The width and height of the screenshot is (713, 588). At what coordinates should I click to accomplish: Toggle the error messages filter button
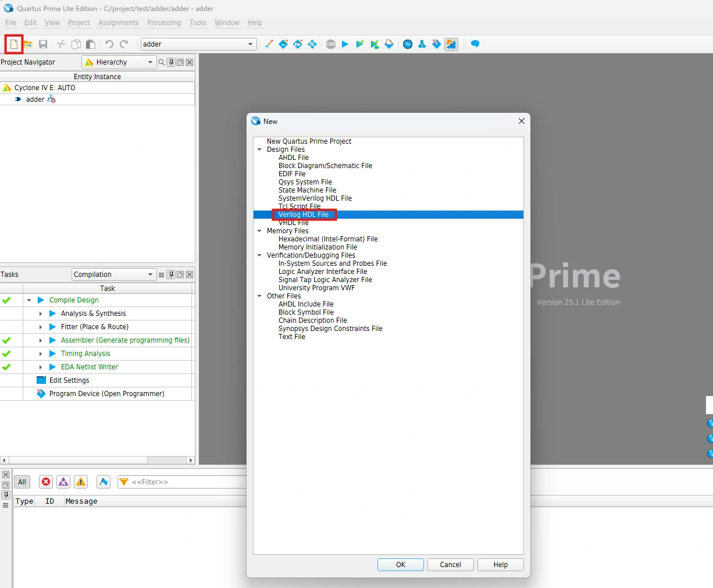46,482
